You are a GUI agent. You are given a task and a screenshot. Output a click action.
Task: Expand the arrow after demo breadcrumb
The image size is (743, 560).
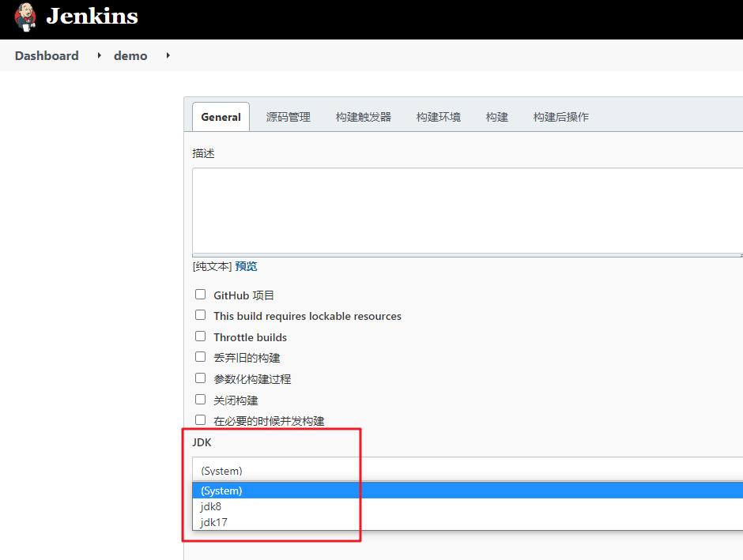click(168, 56)
